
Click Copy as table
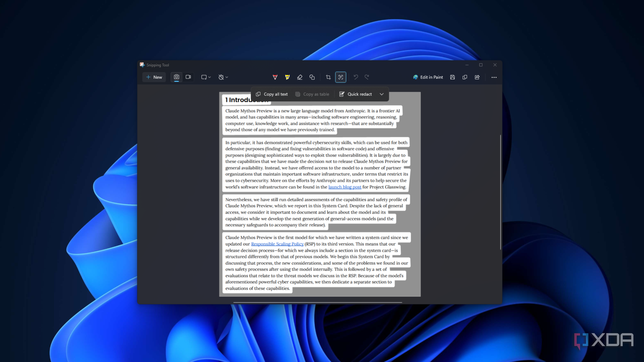(x=312, y=94)
